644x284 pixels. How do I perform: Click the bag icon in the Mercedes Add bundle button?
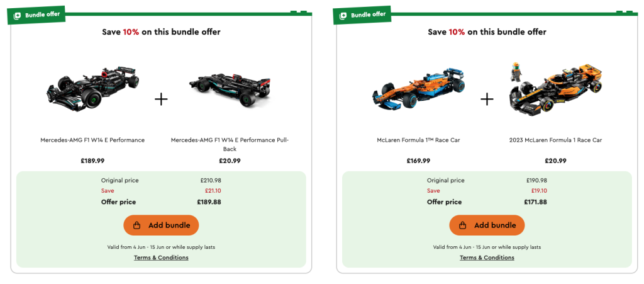pyautogui.click(x=137, y=225)
